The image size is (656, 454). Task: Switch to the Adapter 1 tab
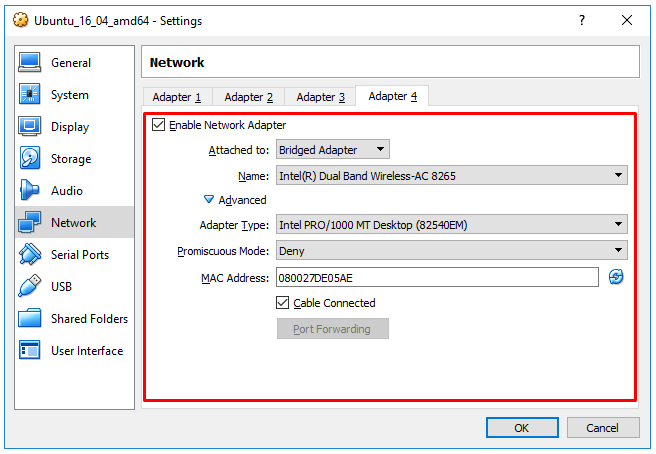[177, 97]
